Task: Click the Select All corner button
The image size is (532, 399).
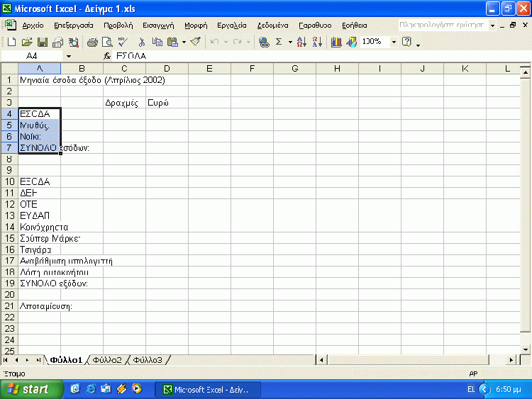Action: pos(9,69)
